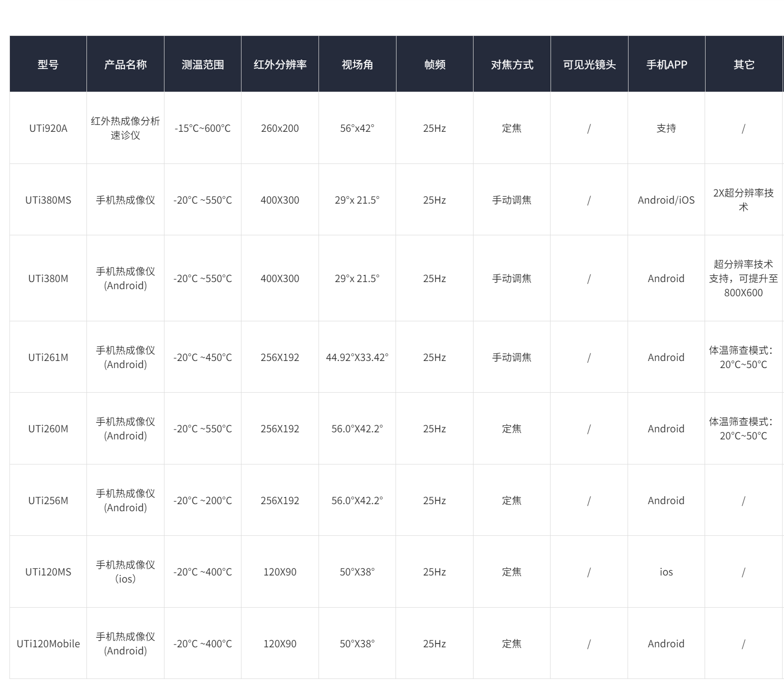Select the UTi380MS model name

tap(48, 200)
